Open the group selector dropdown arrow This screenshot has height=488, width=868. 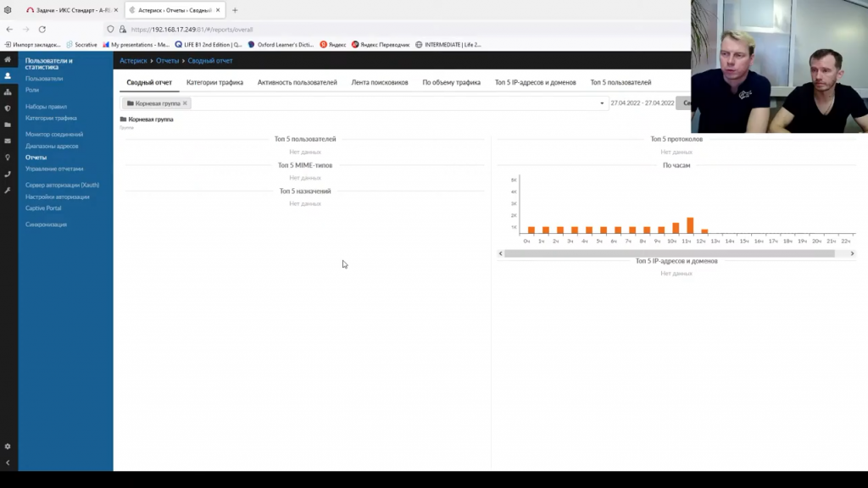[602, 103]
